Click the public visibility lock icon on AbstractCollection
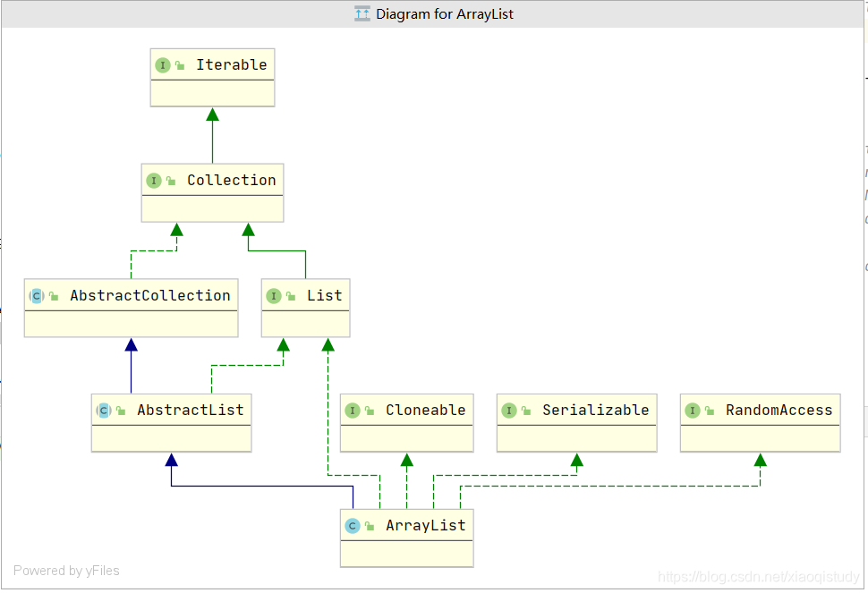Viewport: 868px width, 593px height. [54, 296]
